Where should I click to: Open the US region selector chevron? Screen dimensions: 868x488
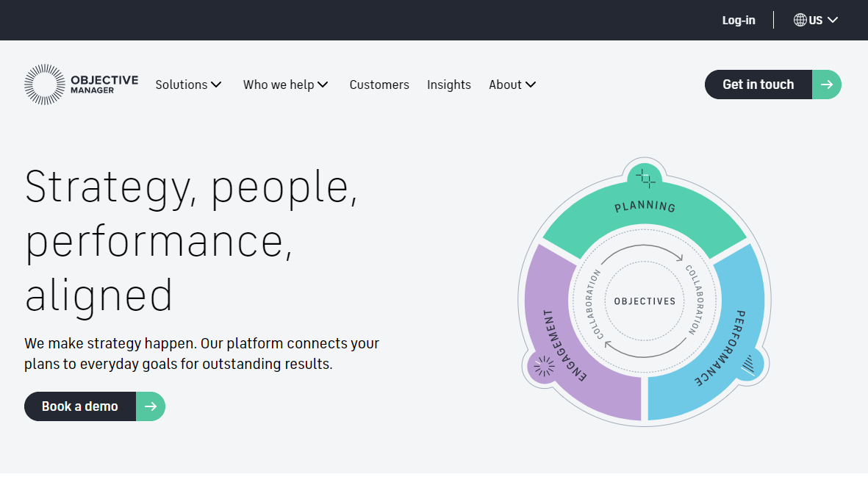click(x=833, y=20)
